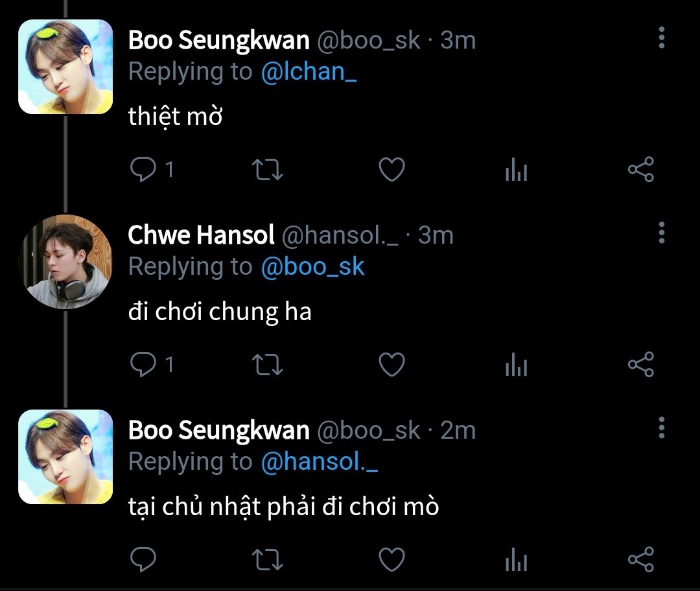700x591 pixels.
Task: Open Chwe Hansol's profile picture
Action: point(65,261)
